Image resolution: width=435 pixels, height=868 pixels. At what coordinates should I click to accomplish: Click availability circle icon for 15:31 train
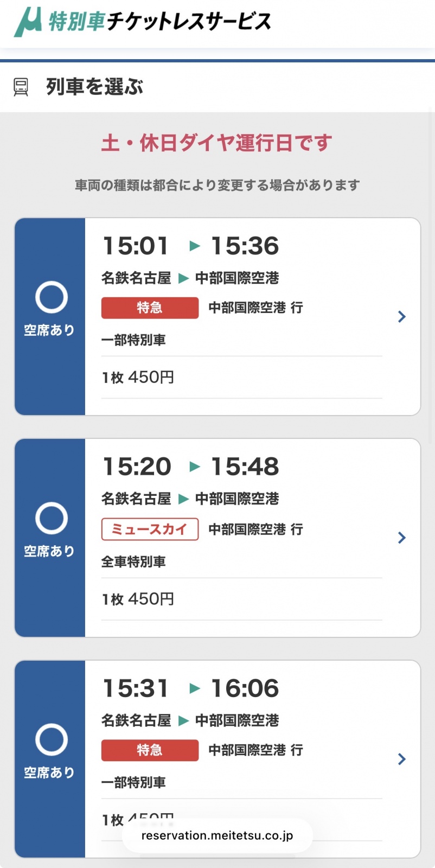click(x=51, y=739)
